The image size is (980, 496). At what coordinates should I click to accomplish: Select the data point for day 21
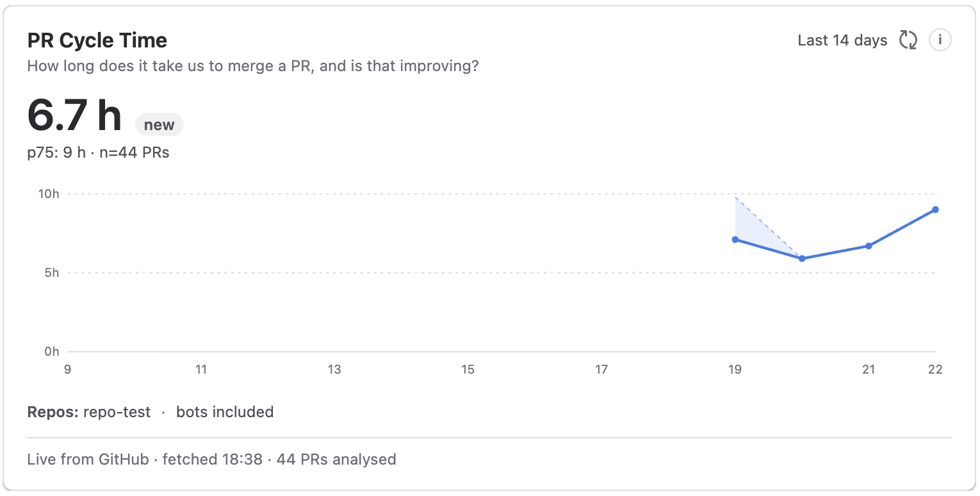pyautogui.click(x=869, y=246)
